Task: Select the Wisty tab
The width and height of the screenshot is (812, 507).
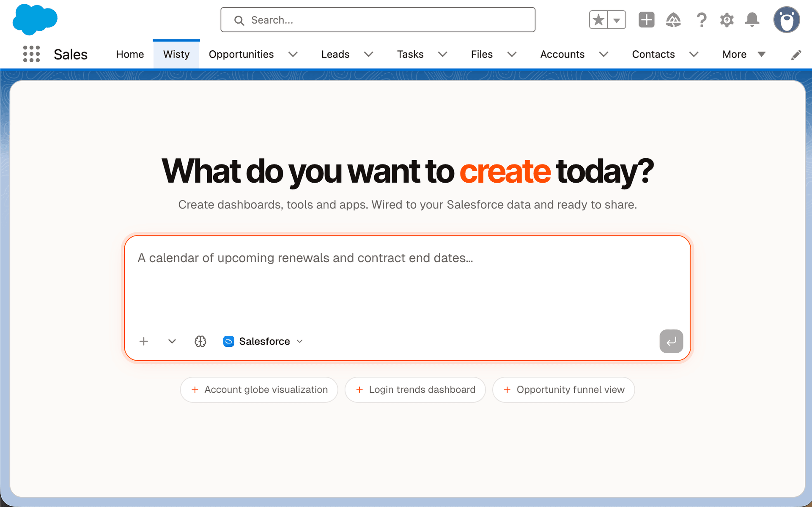Action: tap(176, 54)
